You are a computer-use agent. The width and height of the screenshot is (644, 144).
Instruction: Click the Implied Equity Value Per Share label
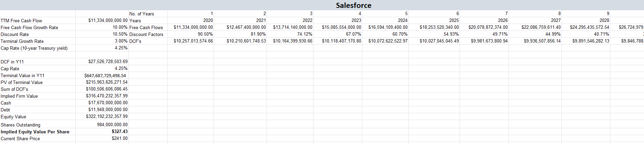[x=35, y=132]
